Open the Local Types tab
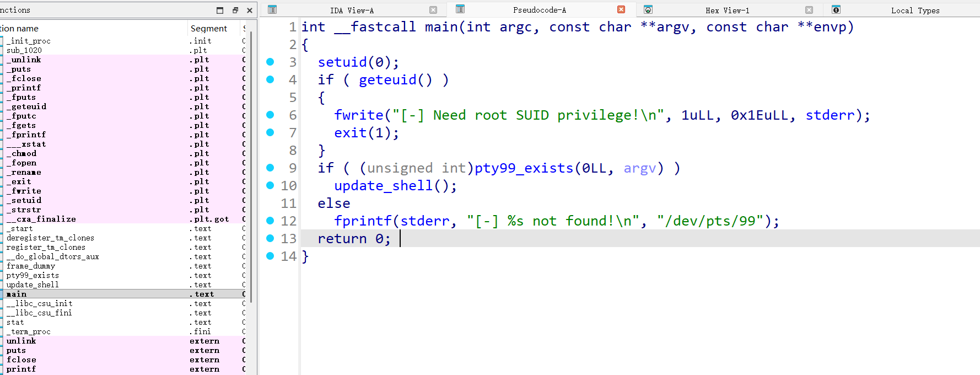Screen dimensions: 980x375 pyautogui.click(x=915, y=10)
